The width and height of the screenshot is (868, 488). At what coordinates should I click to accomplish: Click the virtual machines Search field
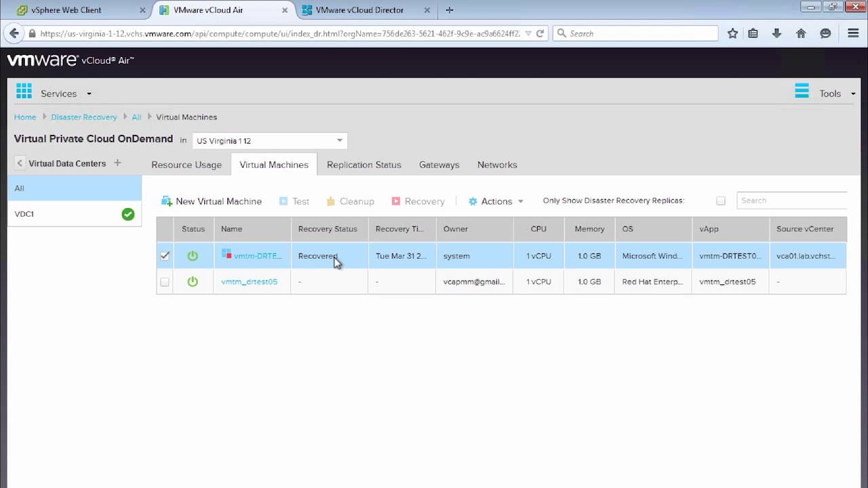point(792,201)
